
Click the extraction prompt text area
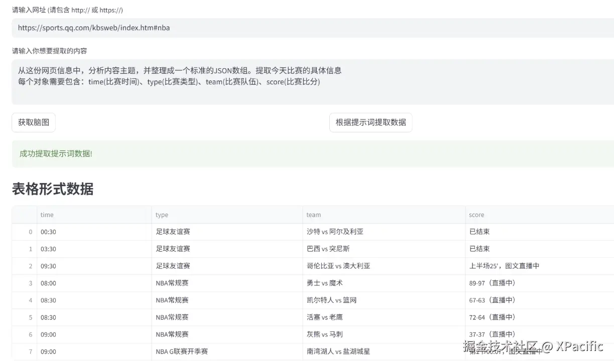point(313,82)
